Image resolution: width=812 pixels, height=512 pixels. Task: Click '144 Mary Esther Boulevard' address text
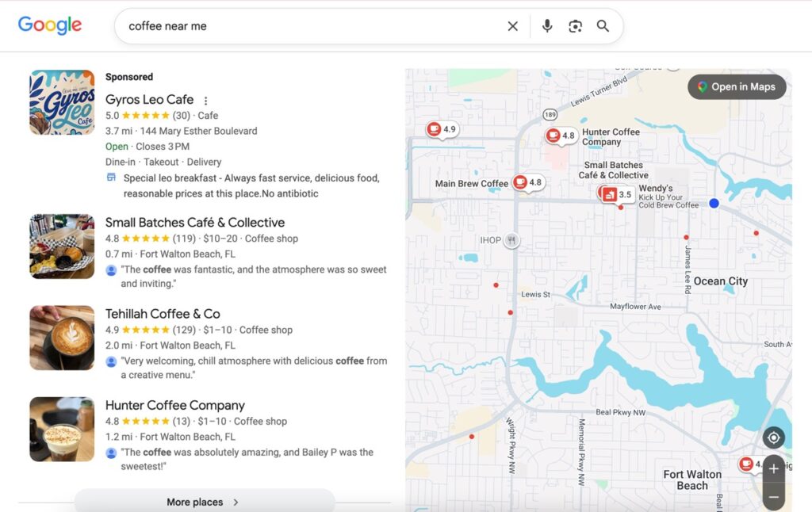tap(198, 131)
